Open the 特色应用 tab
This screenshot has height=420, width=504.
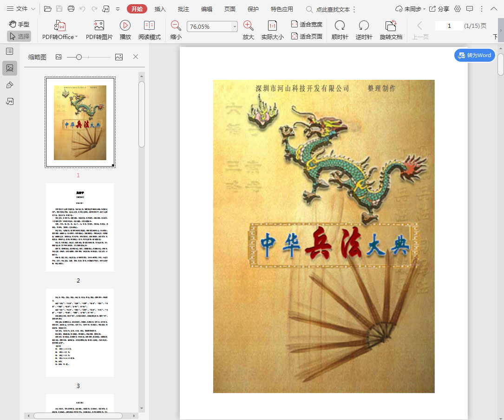[281, 9]
